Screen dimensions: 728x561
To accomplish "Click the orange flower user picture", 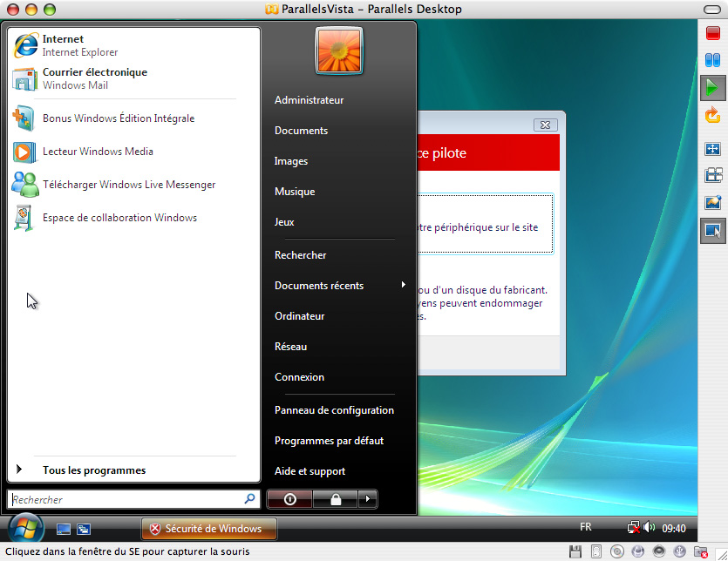I will tap(339, 51).
